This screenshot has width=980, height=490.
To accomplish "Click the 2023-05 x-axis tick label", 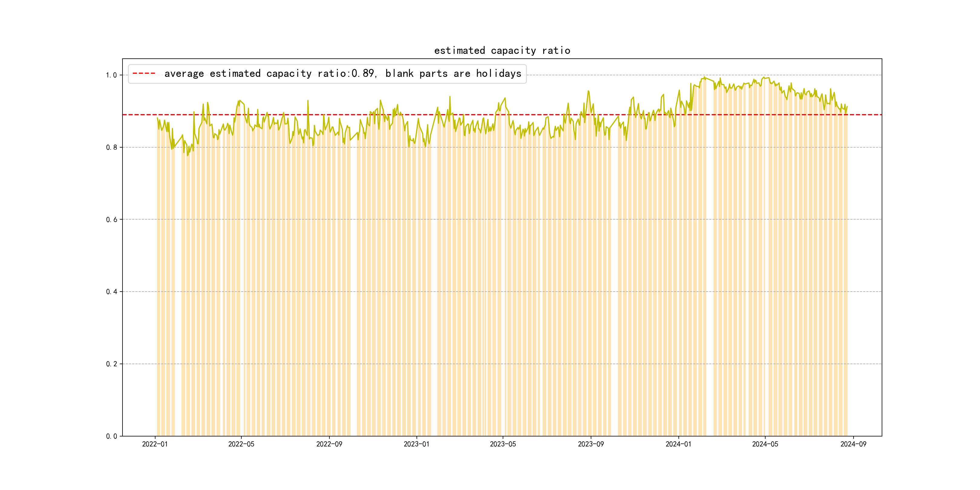I will click(x=503, y=444).
